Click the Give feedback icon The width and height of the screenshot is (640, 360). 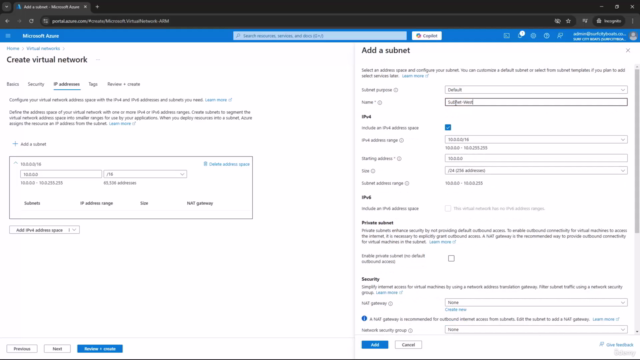[x=602, y=344]
